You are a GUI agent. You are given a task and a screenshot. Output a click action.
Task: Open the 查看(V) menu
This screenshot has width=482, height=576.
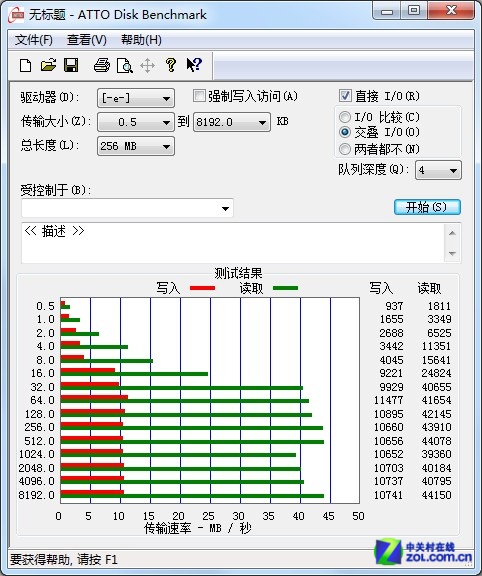87,40
